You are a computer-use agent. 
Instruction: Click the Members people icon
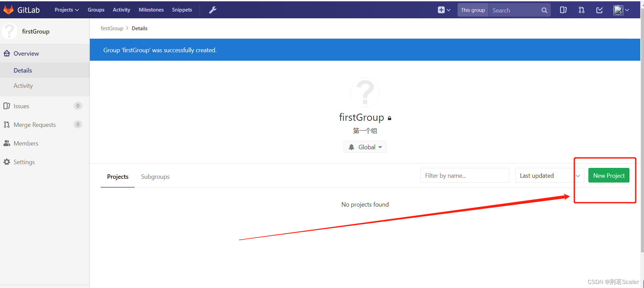tap(7, 143)
